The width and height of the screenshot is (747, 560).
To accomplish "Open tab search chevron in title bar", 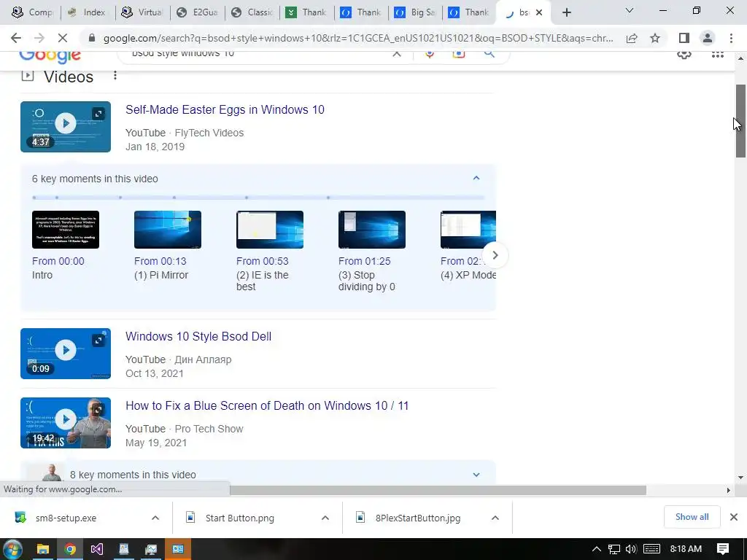I will coord(630,10).
